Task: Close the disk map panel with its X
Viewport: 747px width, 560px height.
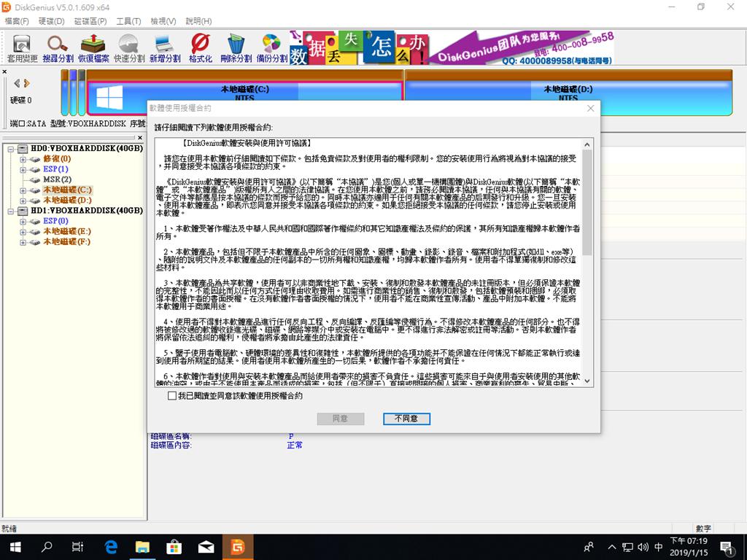Action: click(4, 72)
